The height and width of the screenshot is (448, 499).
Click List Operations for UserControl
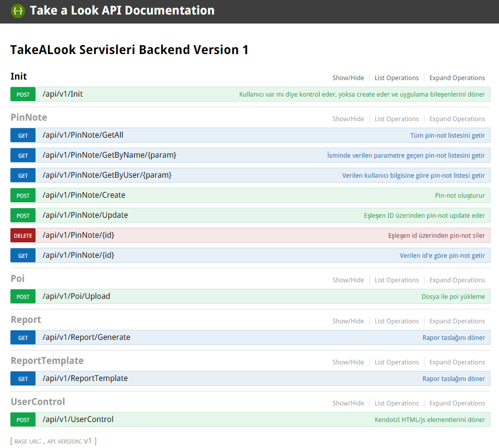click(x=396, y=403)
